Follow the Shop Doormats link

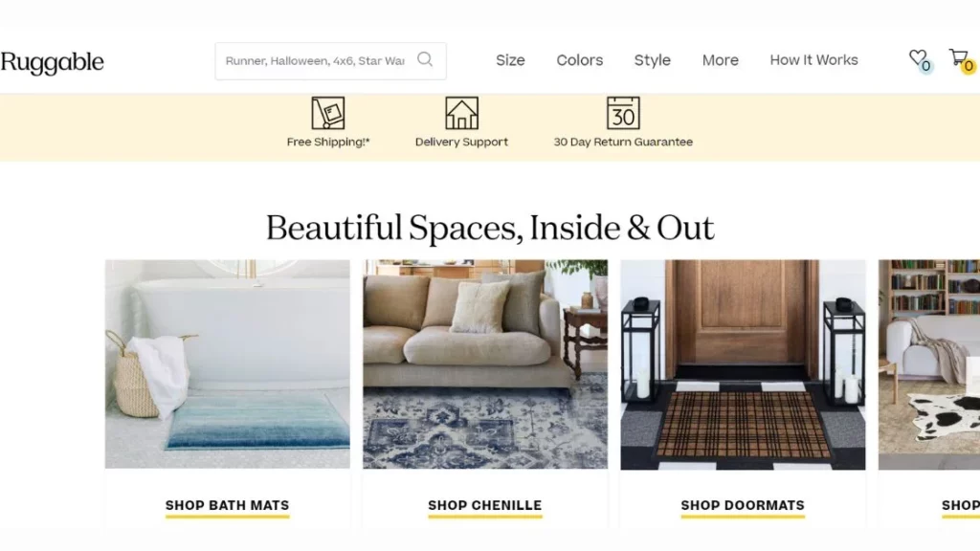tap(743, 505)
